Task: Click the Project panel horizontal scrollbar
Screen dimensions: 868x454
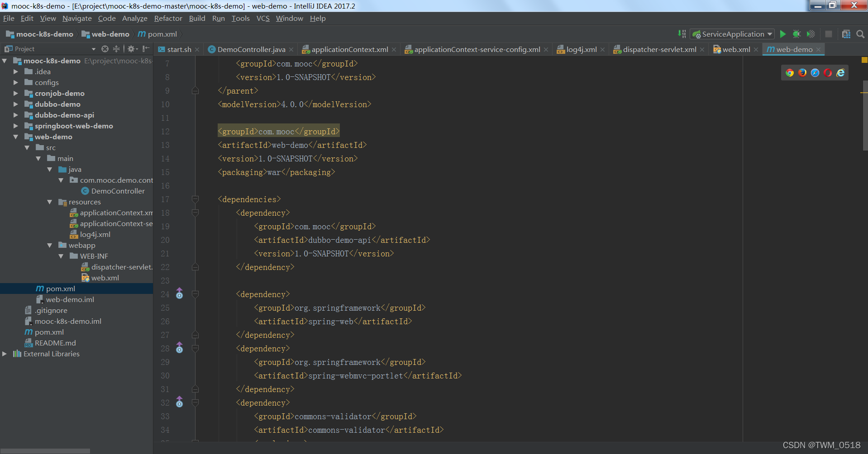Action: coord(45,451)
